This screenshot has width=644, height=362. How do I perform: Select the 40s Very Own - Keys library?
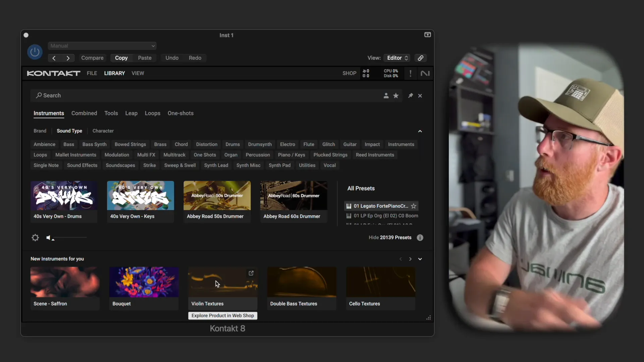pyautogui.click(x=140, y=201)
